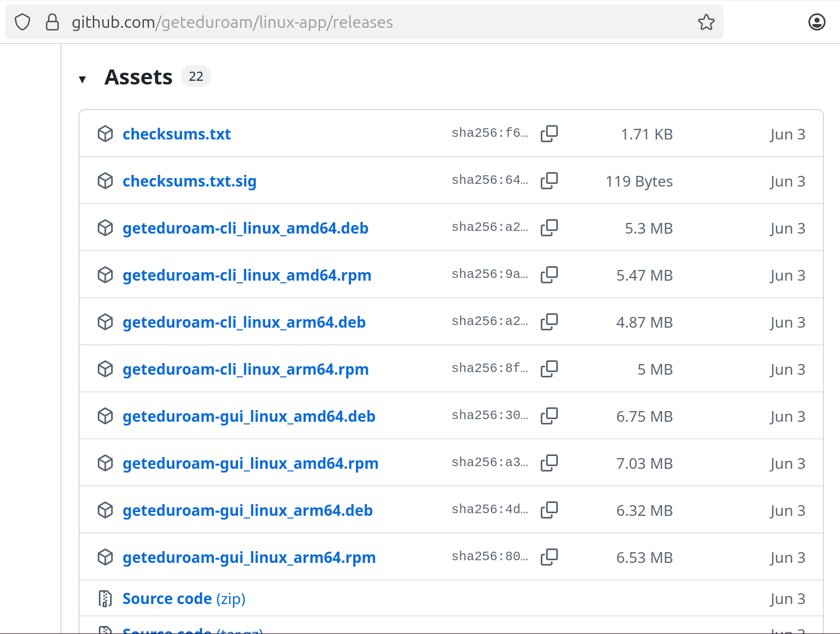The width and height of the screenshot is (840, 634).
Task: View site security lock information
Action: [x=52, y=22]
